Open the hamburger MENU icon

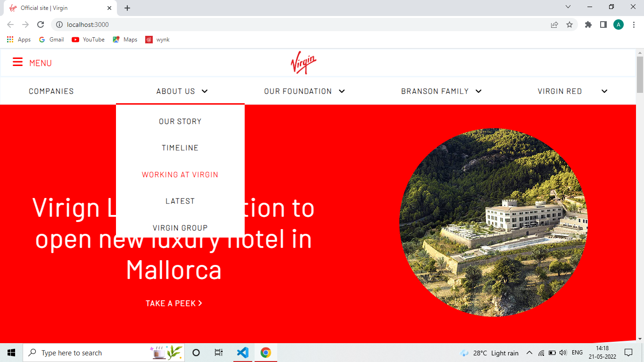point(17,62)
